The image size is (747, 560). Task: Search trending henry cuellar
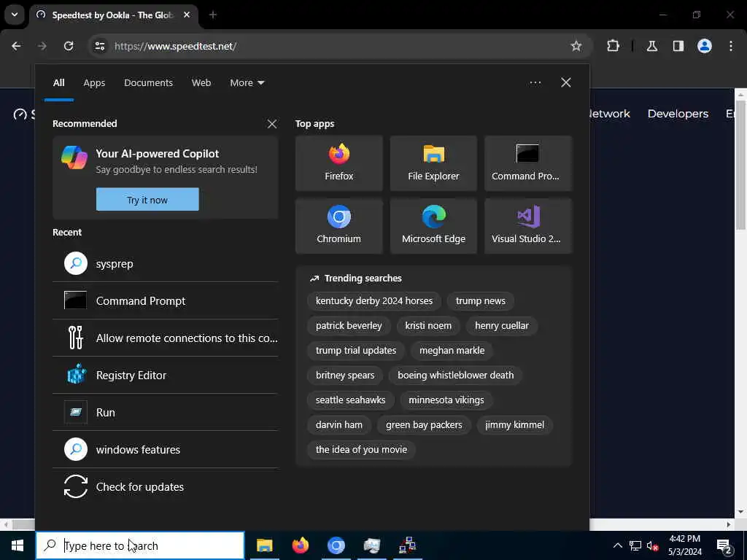pos(502,326)
